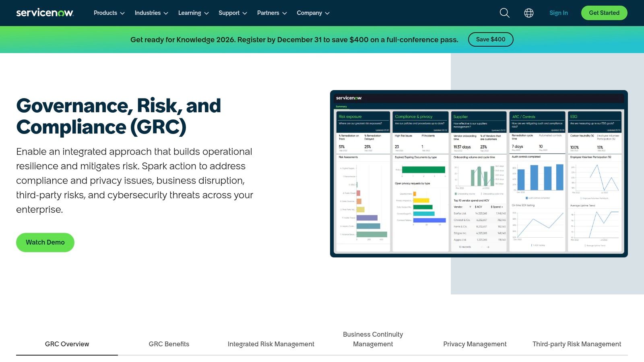
Task: Switch to the GRC Benefits tab
Action: [x=169, y=344]
